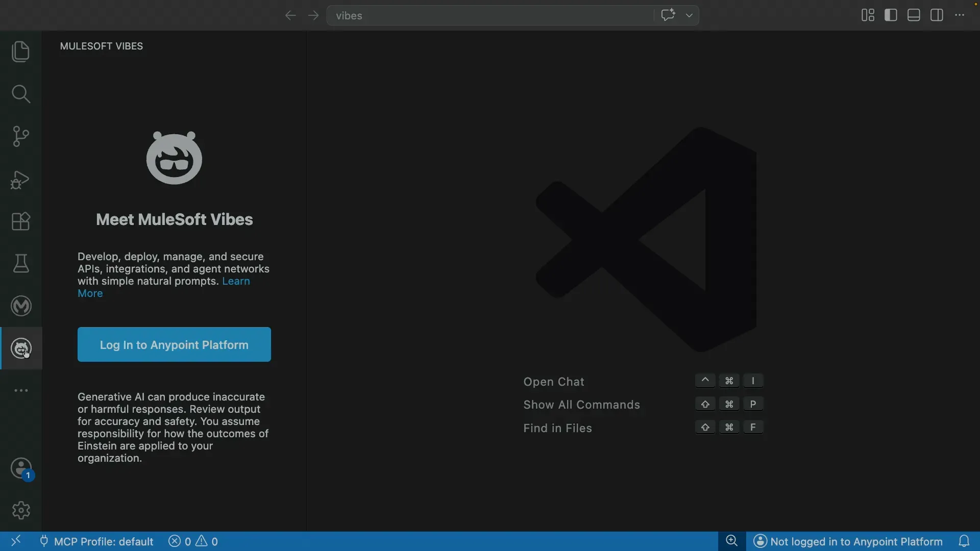This screenshot has width=980, height=551.
Task: Open notifications bell in status bar
Action: pos(964,541)
